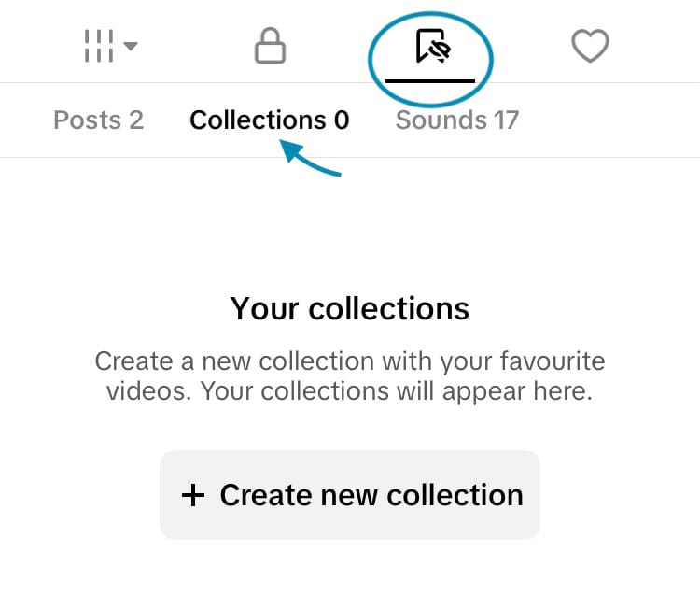The image size is (700, 609).
Task: Click the number 0 beside Collections
Action: pyautogui.click(x=341, y=120)
